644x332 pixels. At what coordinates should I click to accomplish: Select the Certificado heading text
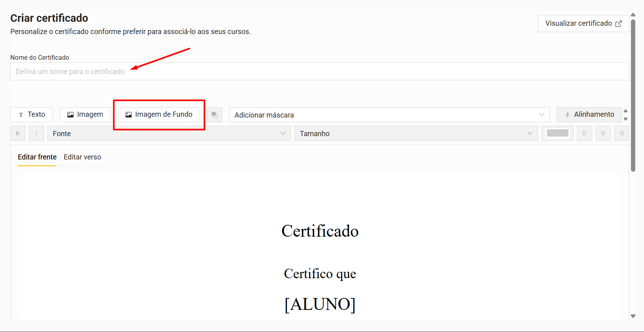coord(320,231)
